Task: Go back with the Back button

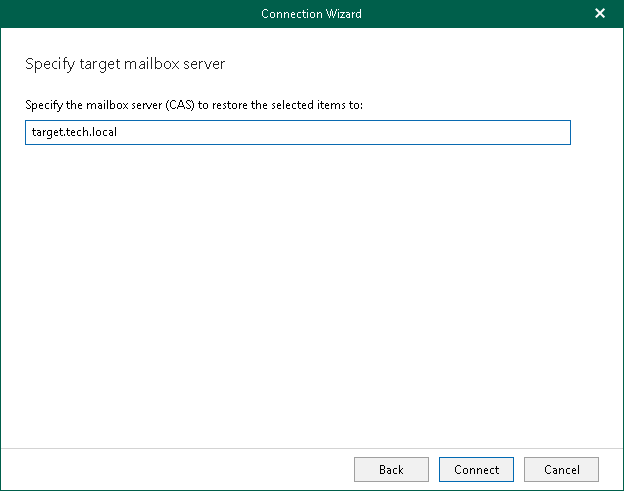Action: [x=391, y=469]
